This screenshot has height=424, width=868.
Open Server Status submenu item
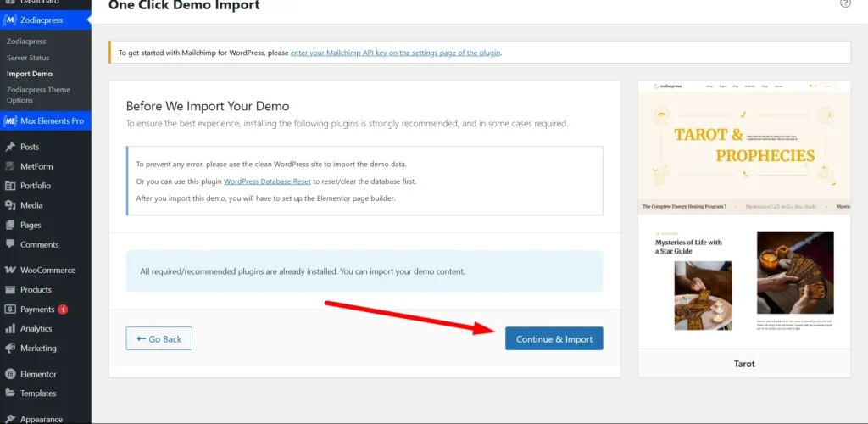click(x=28, y=58)
